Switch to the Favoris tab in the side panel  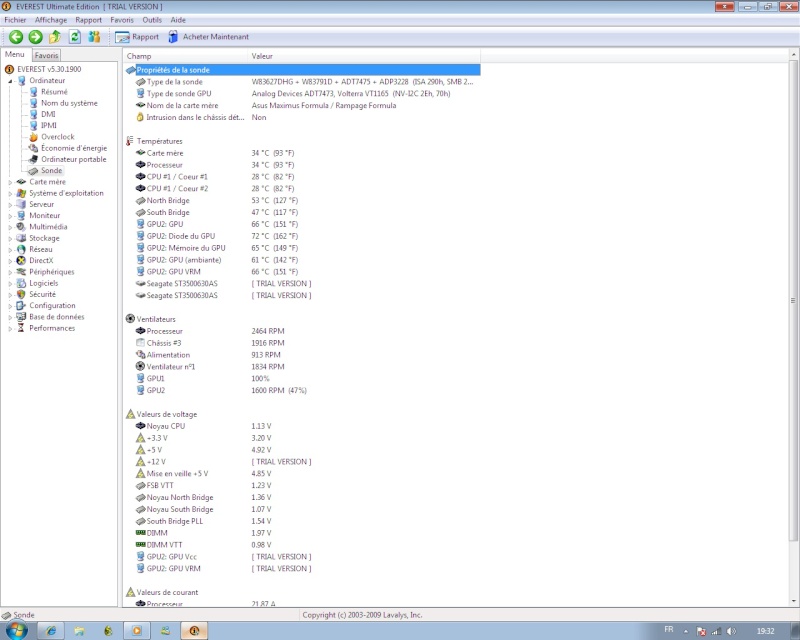[46, 55]
